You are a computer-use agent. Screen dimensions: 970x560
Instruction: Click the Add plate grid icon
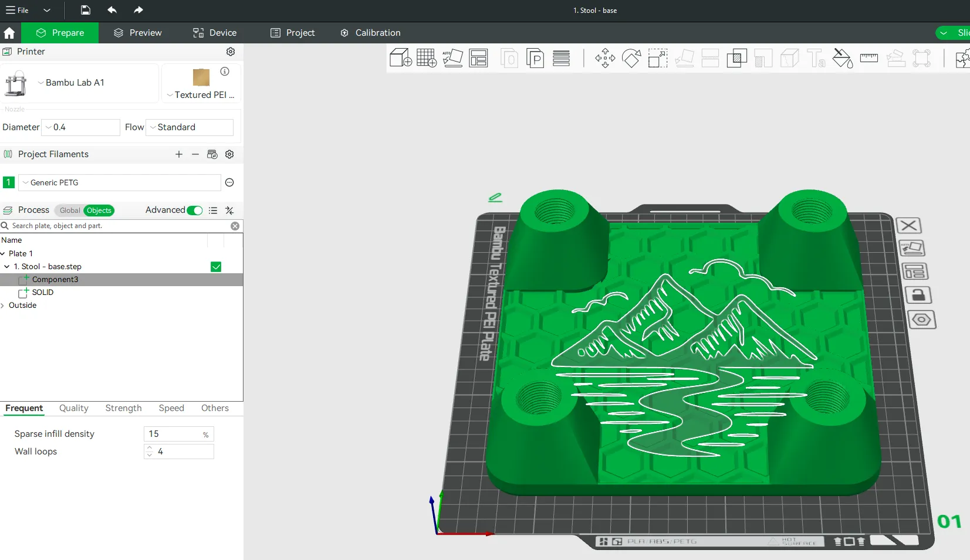click(427, 58)
